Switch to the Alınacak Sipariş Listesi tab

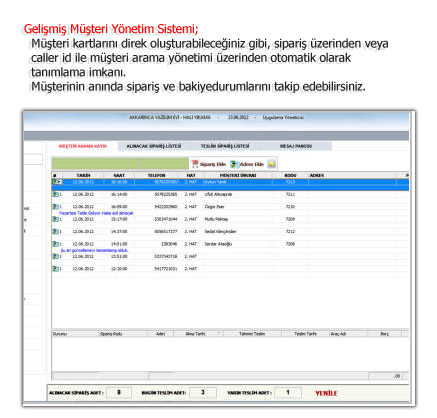[154, 146]
